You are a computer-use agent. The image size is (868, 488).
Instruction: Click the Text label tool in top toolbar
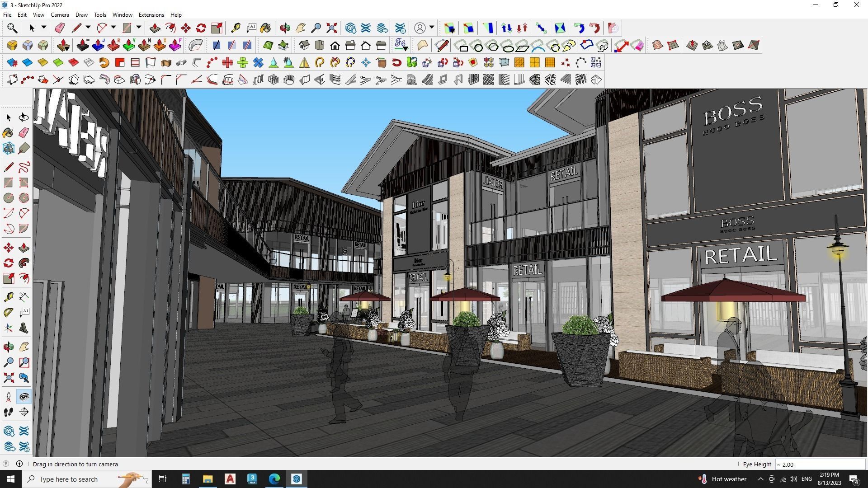[251, 28]
